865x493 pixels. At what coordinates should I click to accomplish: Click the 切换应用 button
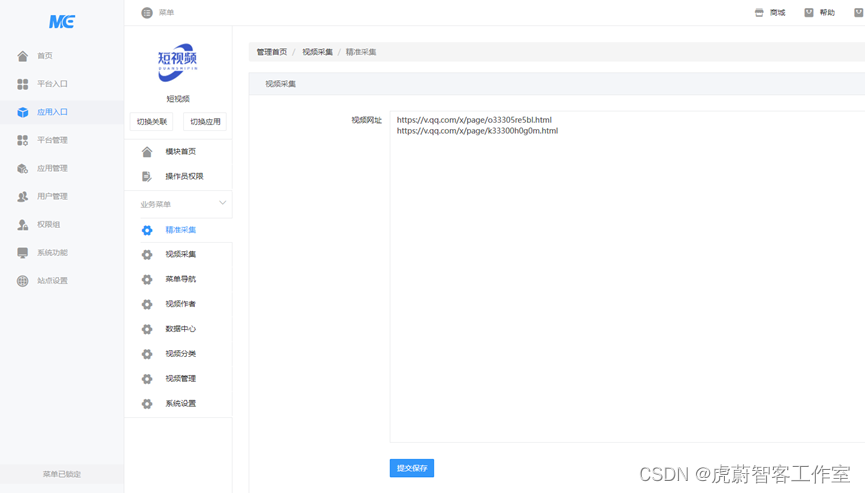[x=205, y=122]
